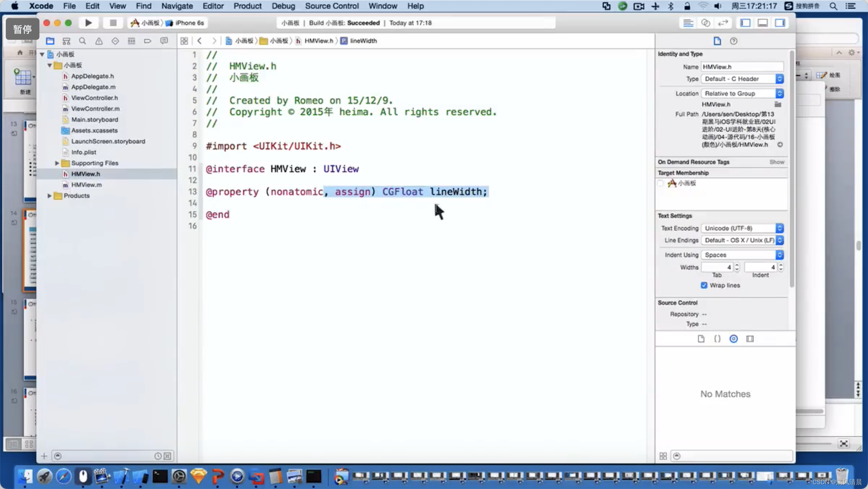The width and height of the screenshot is (868, 489).
Task: Expand the Products folder in navigator
Action: pos(50,196)
